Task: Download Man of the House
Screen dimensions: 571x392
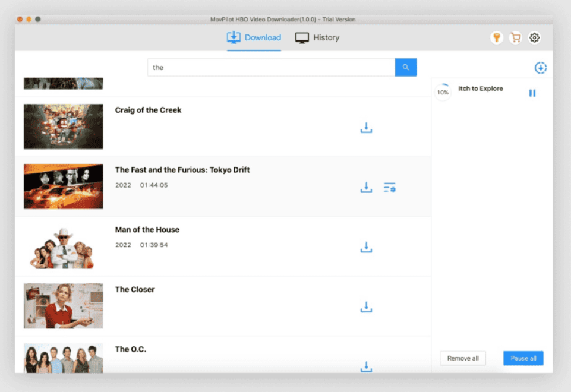Action: (x=366, y=248)
